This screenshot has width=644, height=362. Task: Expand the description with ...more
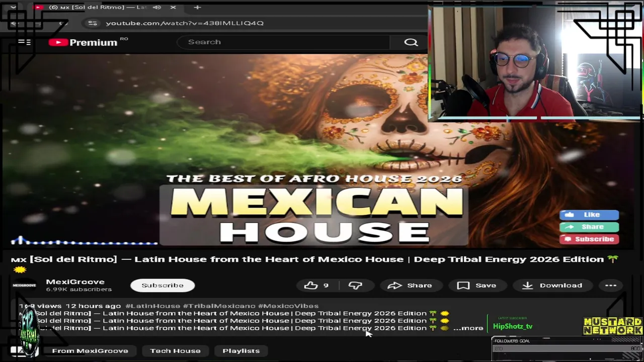[x=468, y=328]
